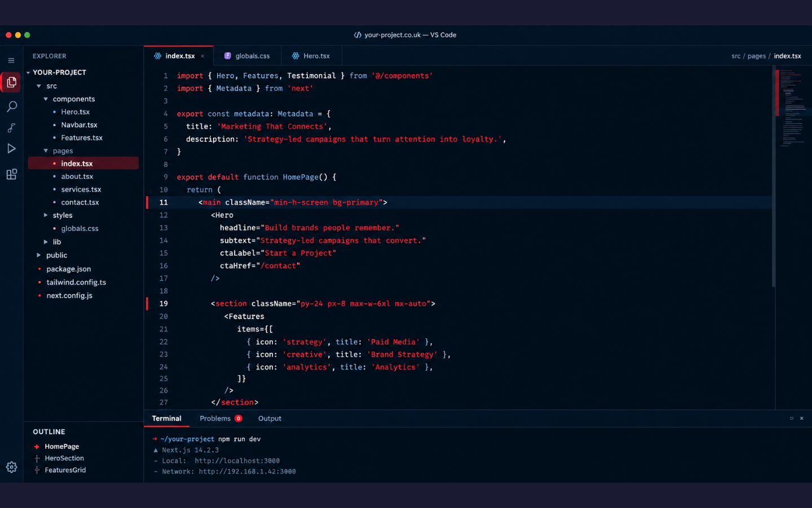
Task: Click the code minimap preview
Action: tap(793, 107)
